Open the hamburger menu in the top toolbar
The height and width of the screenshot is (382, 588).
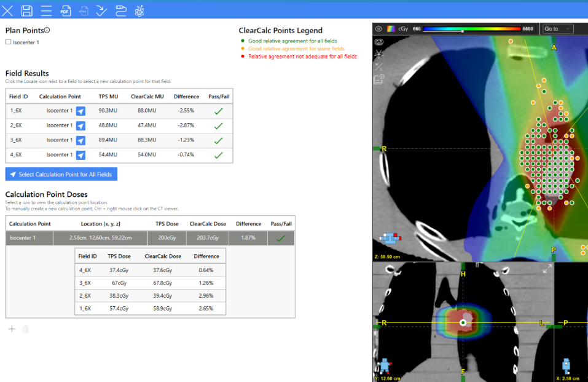point(46,11)
